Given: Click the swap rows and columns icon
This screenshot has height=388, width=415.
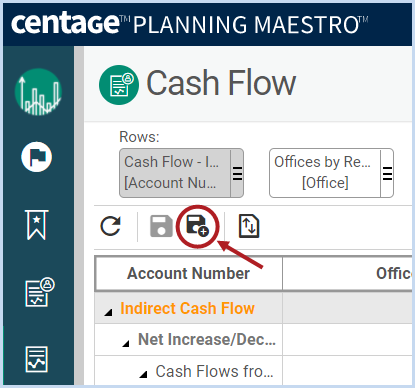Looking at the screenshot, I should click(x=249, y=226).
